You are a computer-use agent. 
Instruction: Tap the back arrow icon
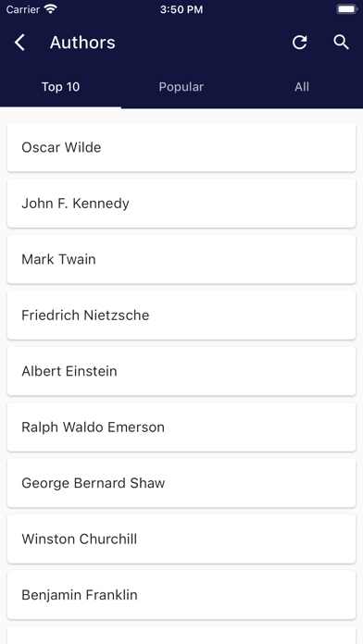19,43
